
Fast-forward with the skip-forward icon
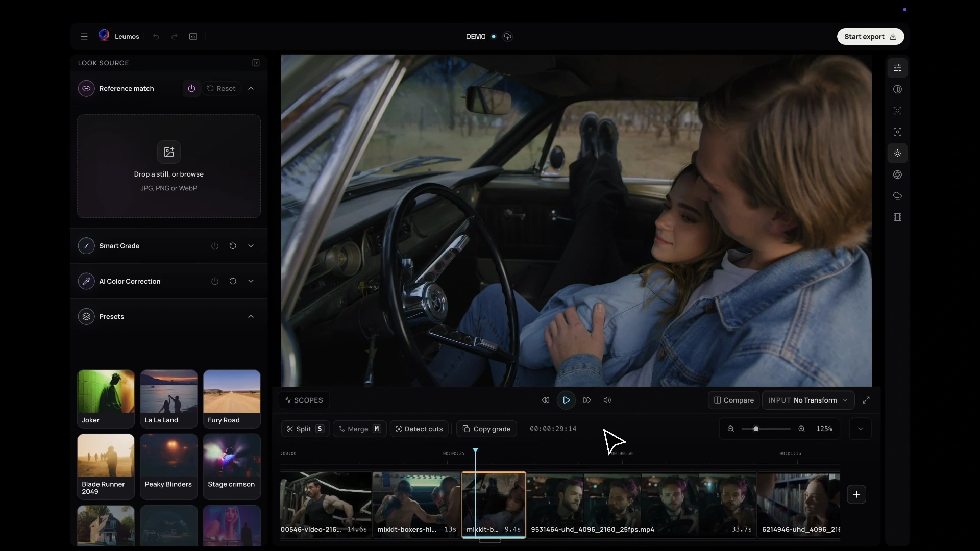[587, 400]
